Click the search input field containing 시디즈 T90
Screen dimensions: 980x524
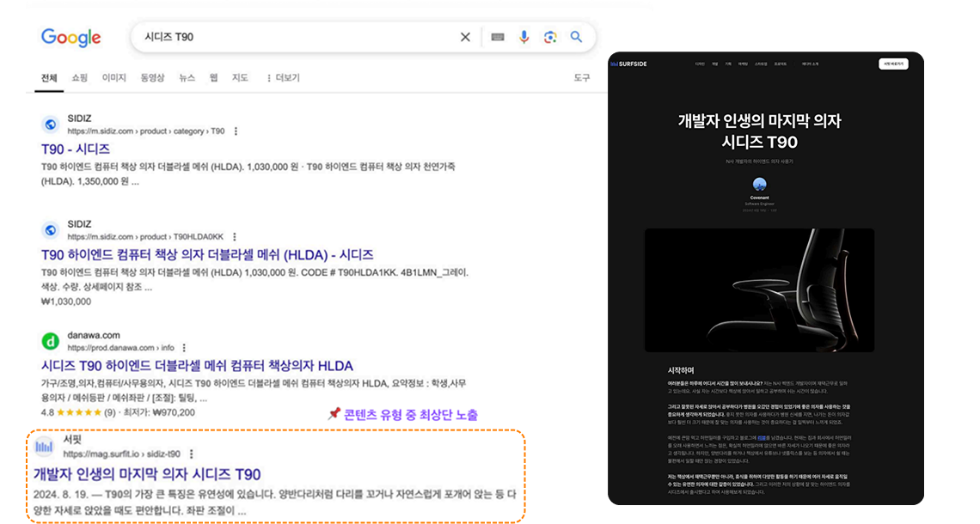(x=292, y=37)
